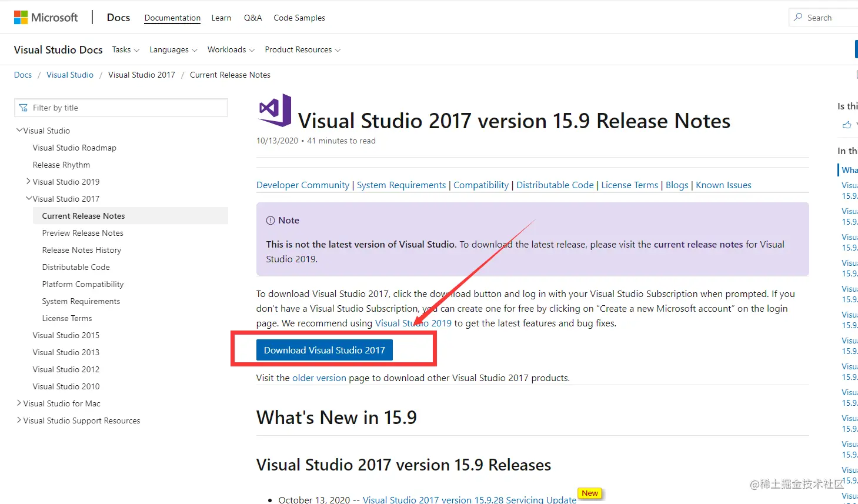
Task: Expand Visual Studio Support Resources node
Action: (x=19, y=420)
